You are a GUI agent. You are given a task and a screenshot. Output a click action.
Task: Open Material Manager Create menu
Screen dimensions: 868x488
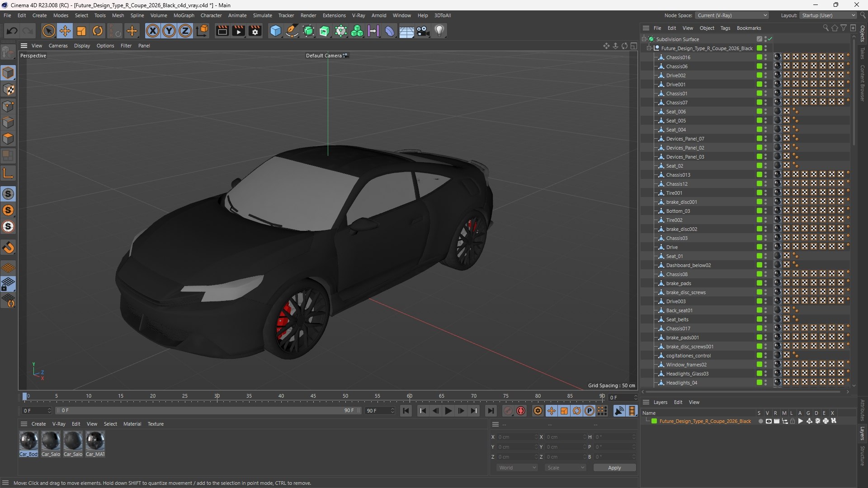(x=38, y=424)
